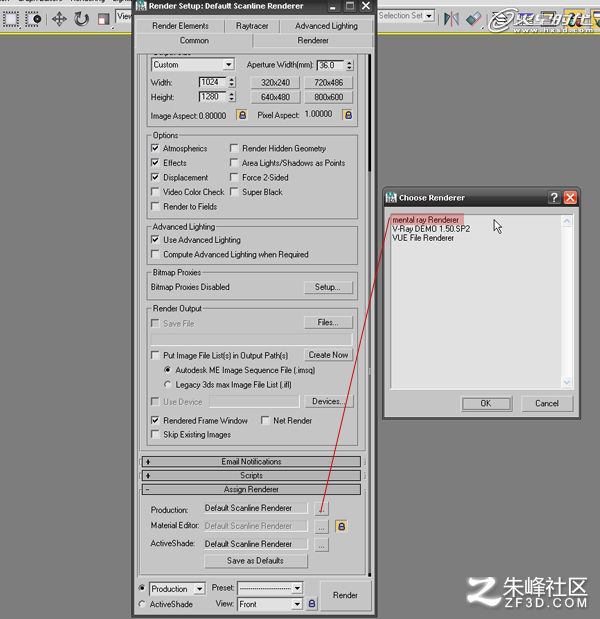Click the 320x240 preset button

point(275,83)
